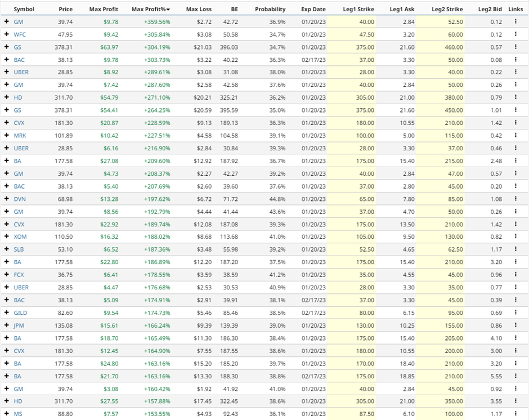
Task: Sort by Max Loss column header
Action: coord(199,9)
